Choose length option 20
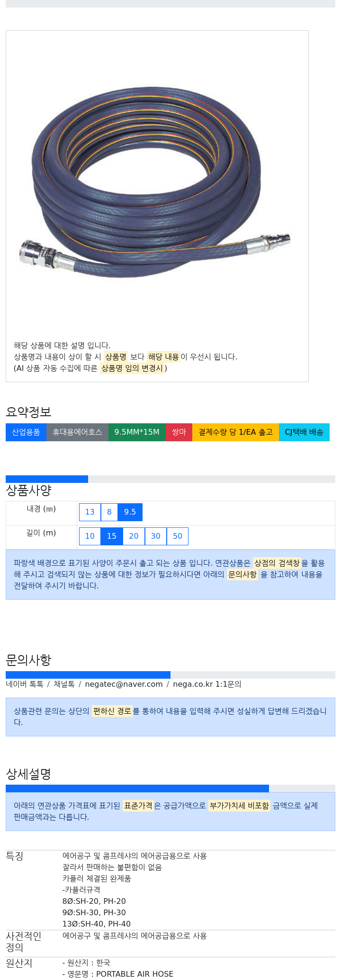The width and height of the screenshot is (341, 980). pyautogui.click(x=134, y=536)
